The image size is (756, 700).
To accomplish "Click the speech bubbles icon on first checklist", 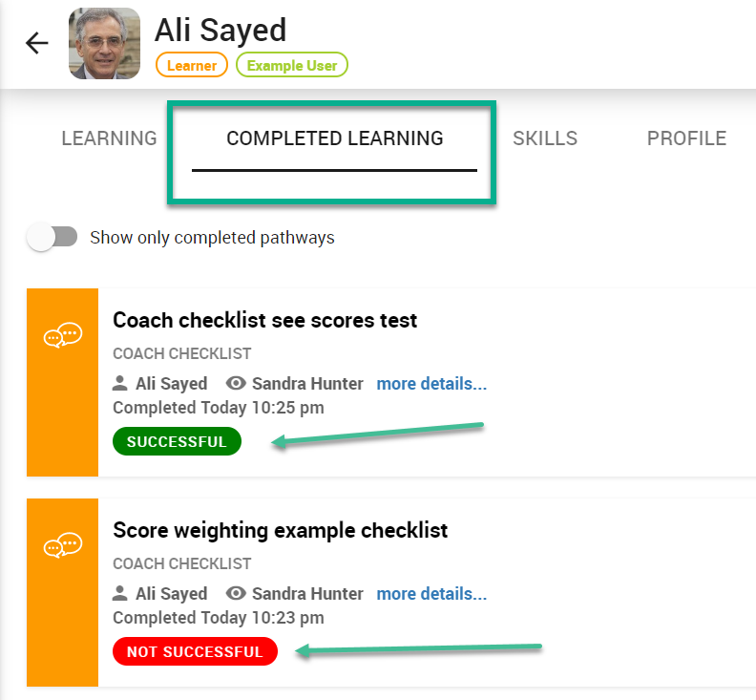I will pos(63,335).
